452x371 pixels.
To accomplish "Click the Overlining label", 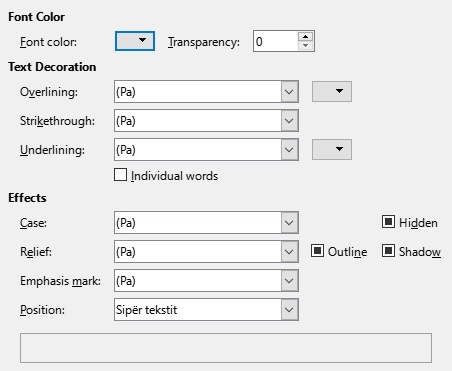I will coord(49,92).
